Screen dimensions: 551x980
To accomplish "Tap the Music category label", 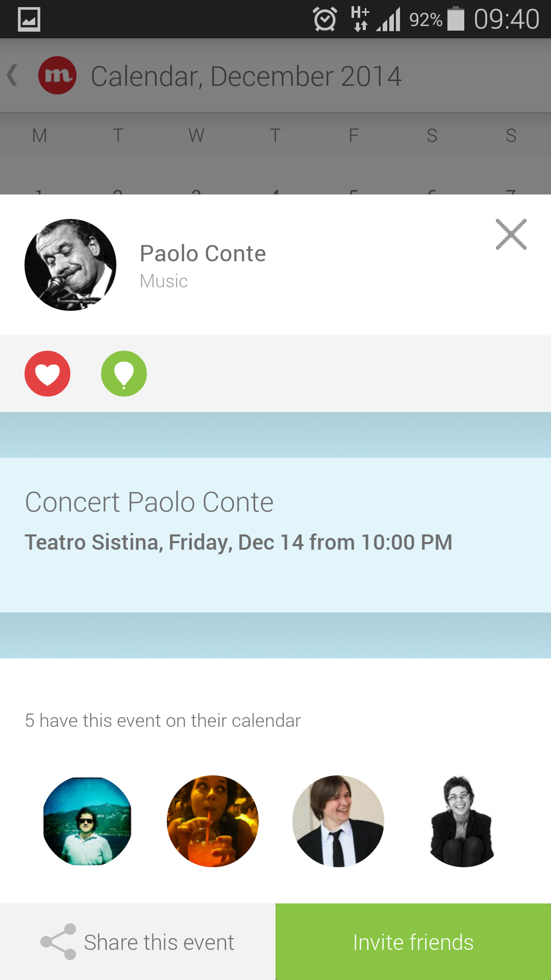I will pos(164,281).
